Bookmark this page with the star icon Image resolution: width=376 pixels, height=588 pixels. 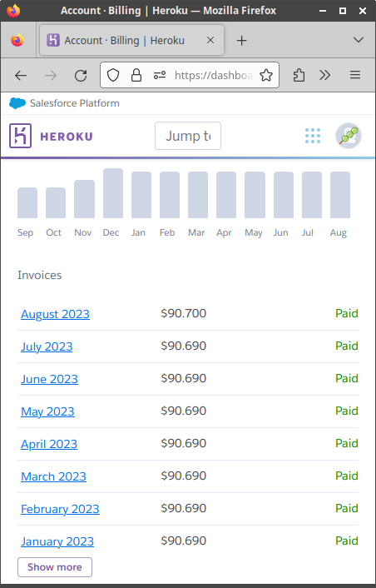[266, 76]
